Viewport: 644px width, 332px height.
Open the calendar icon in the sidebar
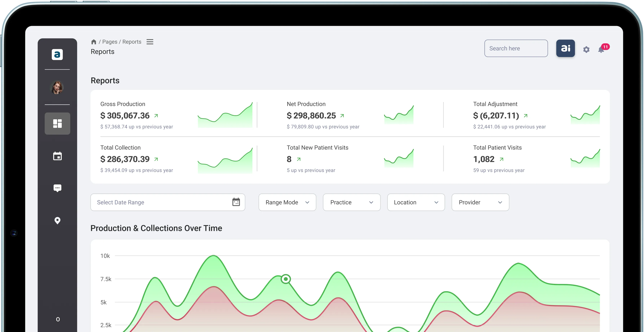coord(57,156)
